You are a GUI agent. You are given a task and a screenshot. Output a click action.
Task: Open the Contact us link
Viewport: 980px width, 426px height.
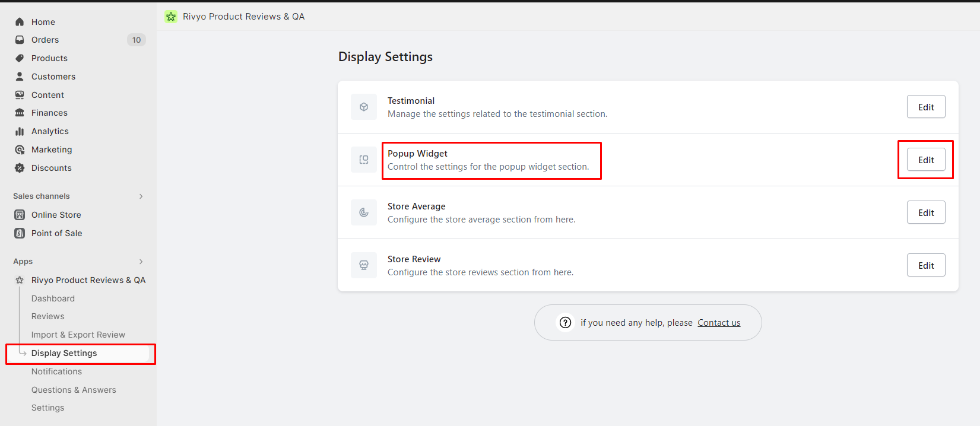[718, 322]
